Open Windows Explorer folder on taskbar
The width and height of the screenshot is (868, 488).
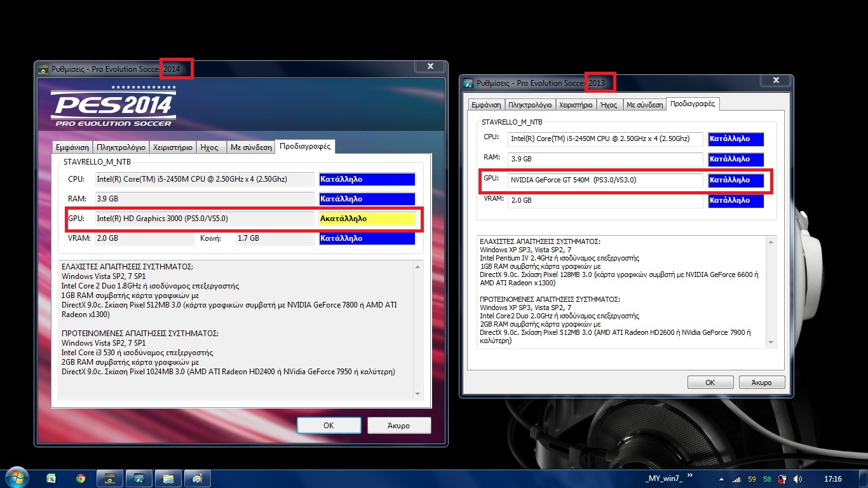(168, 478)
